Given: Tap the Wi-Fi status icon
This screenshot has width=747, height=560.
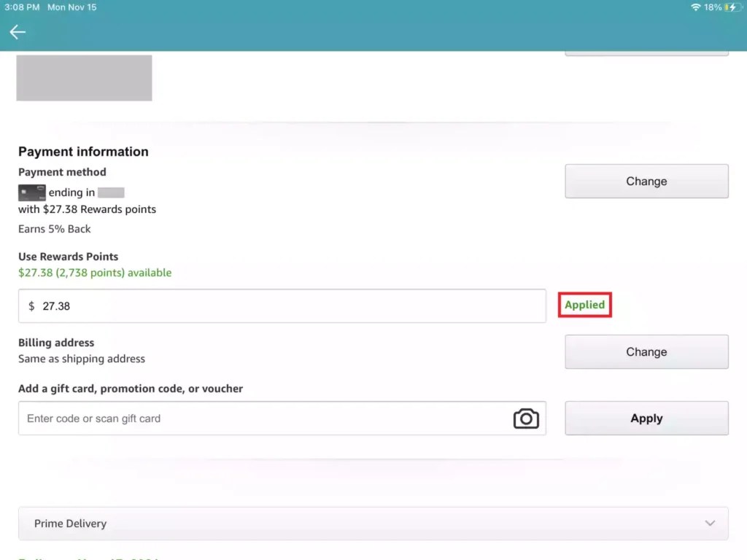Looking at the screenshot, I should [x=695, y=7].
